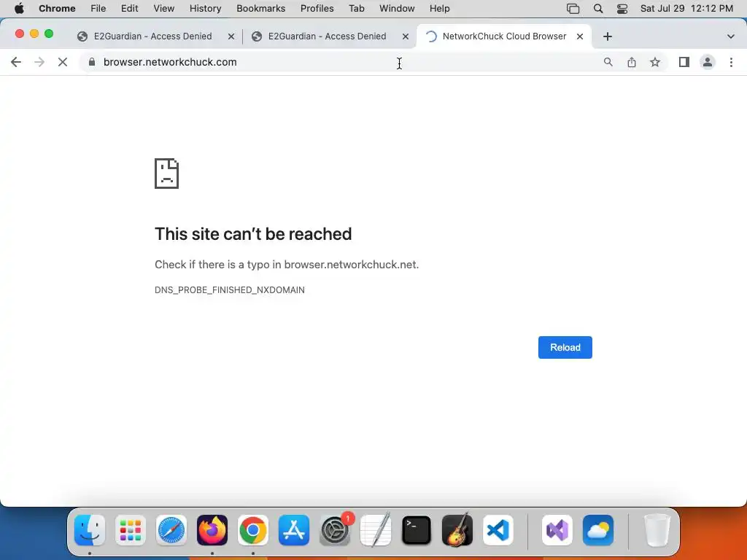The width and height of the screenshot is (747, 560).
Task: Stop loading the page
Action: (63, 62)
